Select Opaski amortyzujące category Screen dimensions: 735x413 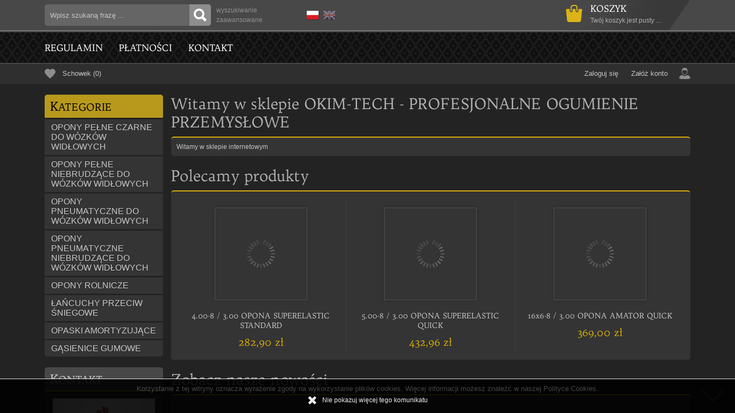point(103,330)
